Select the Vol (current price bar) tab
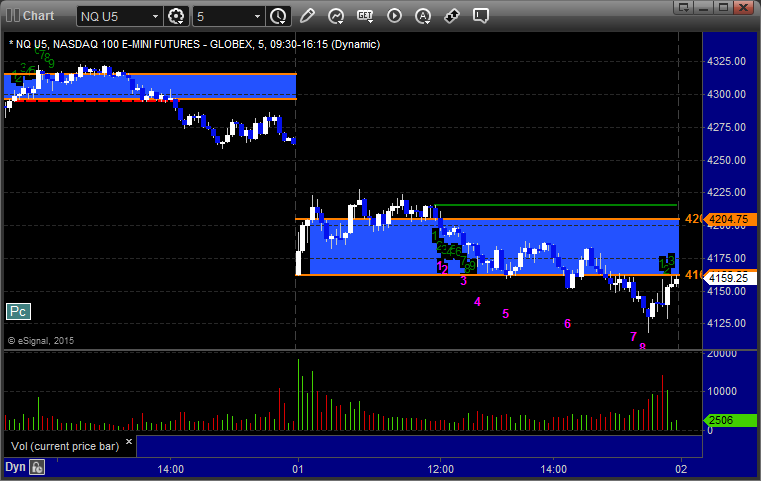The width and height of the screenshot is (761, 481). (x=65, y=446)
